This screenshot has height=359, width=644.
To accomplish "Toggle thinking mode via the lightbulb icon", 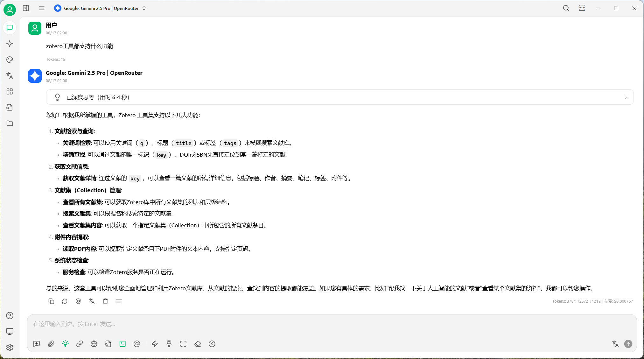I will [65, 344].
